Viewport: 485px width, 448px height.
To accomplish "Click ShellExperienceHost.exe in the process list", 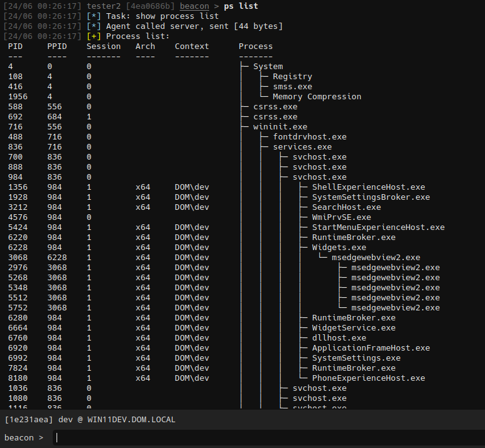I will 368,187.
